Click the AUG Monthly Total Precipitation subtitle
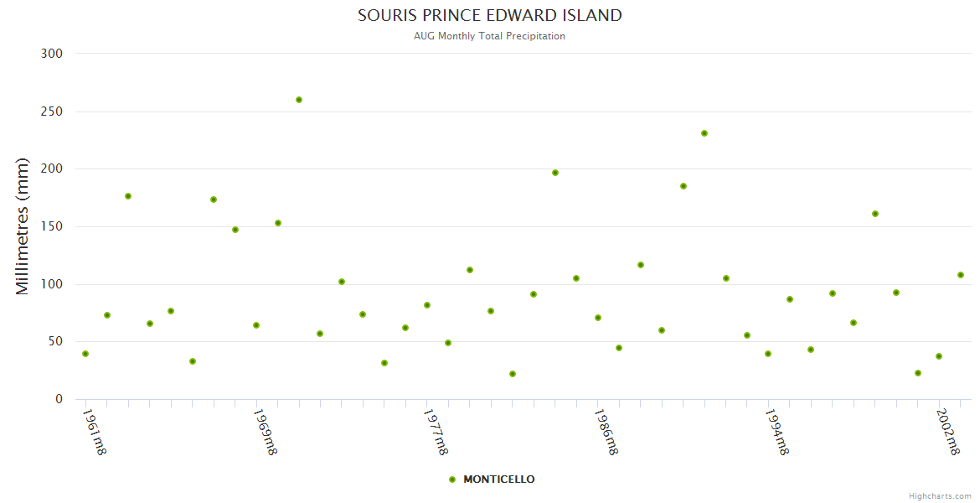The width and height of the screenshot is (980, 503). coord(490,36)
